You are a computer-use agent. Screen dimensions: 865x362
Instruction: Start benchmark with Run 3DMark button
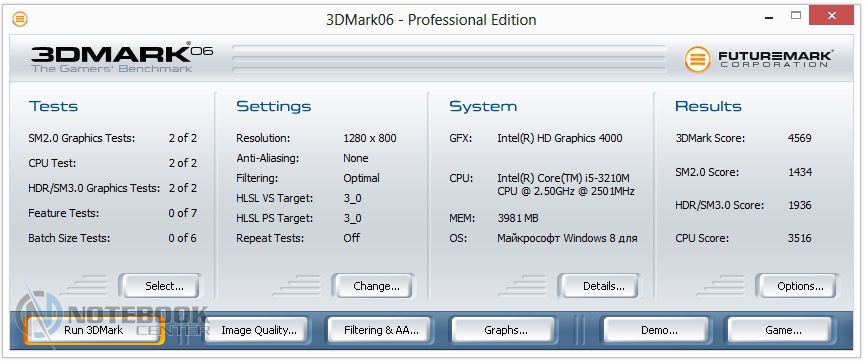pos(93,330)
